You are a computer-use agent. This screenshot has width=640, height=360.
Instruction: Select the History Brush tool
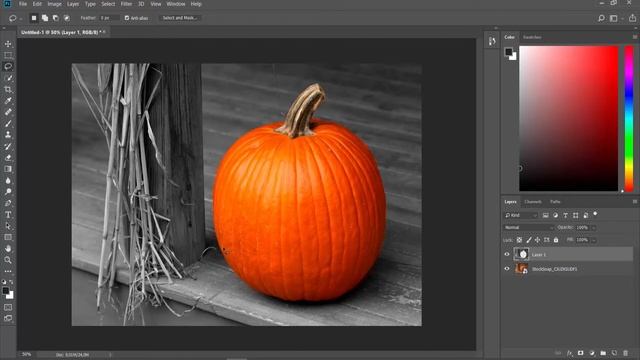coord(8,146)
